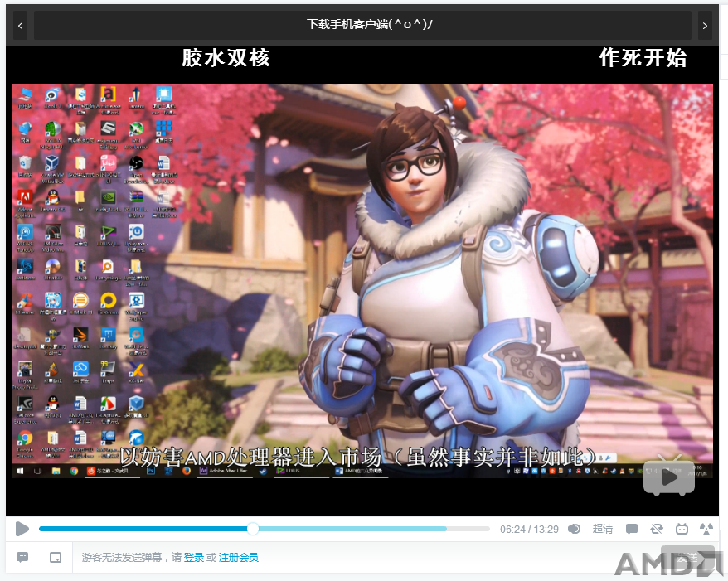Enter fullscreen using the rightmost control bar icon
The height and width of the screenshot is (581, 728).
[x=706, y=529]
